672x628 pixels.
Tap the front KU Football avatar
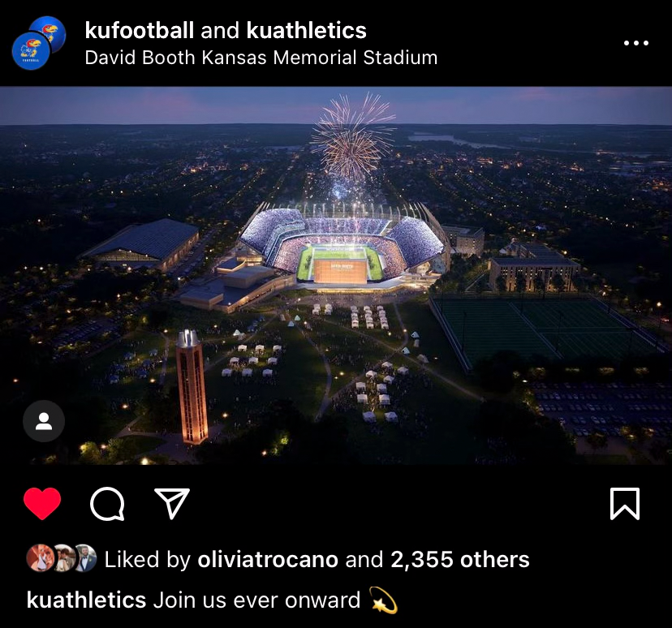pyautogui.click(x=32, y=51)
